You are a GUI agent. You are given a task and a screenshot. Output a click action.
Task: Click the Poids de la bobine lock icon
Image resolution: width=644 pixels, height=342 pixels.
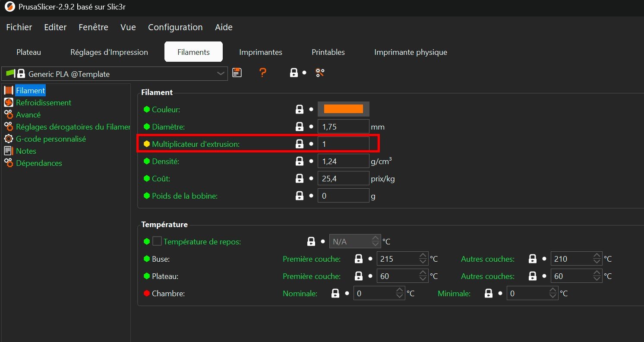click(x=300, y=196)
